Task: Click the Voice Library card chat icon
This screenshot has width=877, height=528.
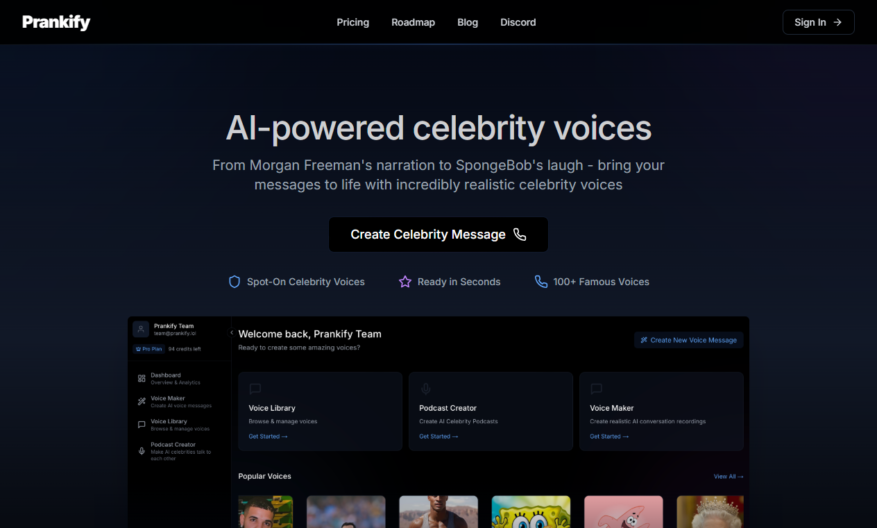Action: [255, 389]
